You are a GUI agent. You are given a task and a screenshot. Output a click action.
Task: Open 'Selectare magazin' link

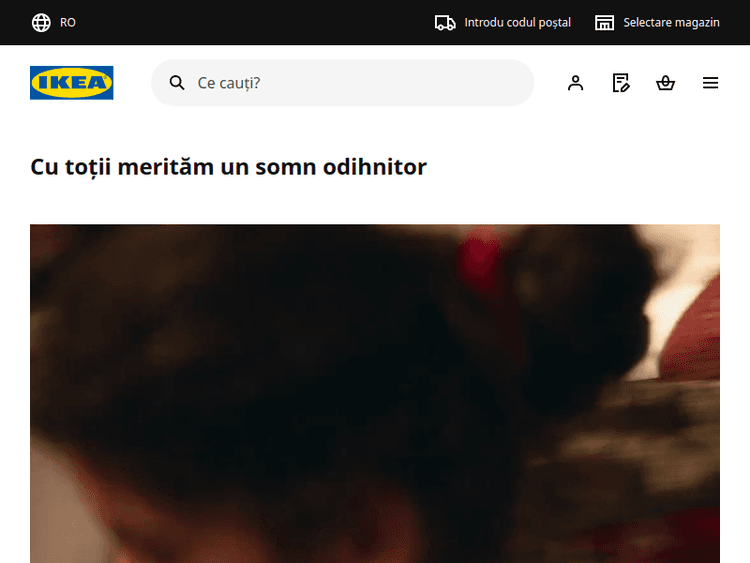[x=657, y=22]
